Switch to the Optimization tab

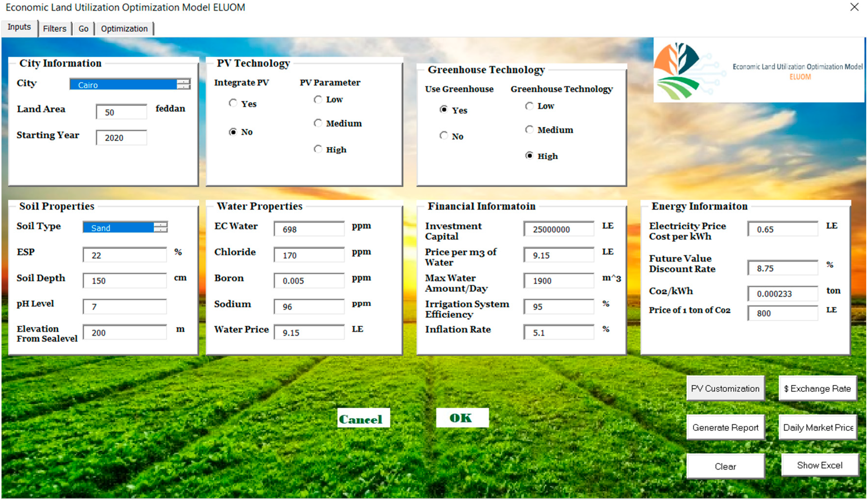(x=124, y=29)
